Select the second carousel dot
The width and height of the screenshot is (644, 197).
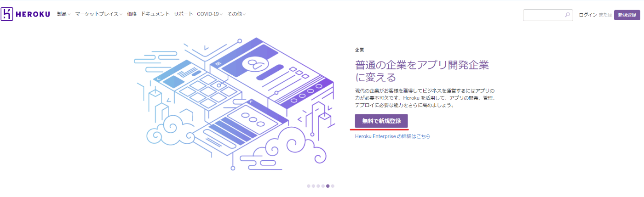point(313,186)
